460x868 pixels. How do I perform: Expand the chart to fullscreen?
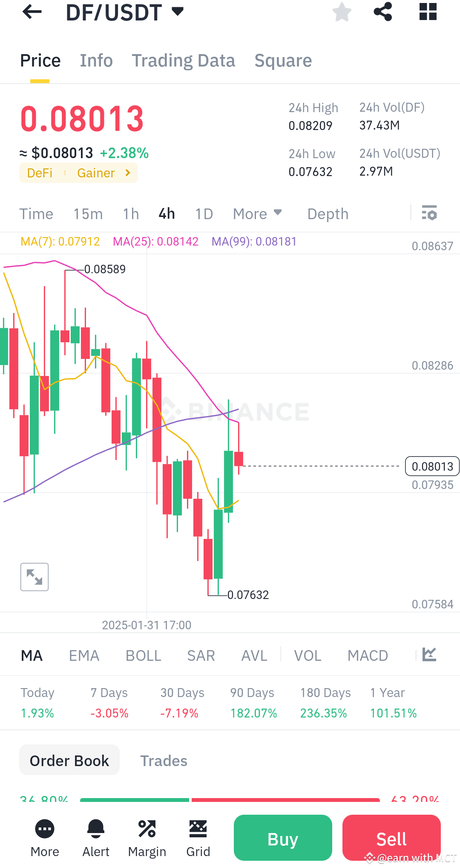(34, 577)
